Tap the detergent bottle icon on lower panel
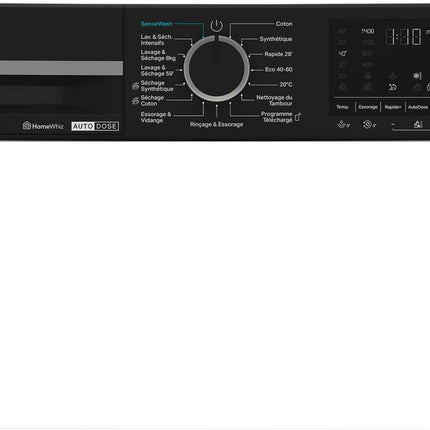 click(x=418, y=124)
